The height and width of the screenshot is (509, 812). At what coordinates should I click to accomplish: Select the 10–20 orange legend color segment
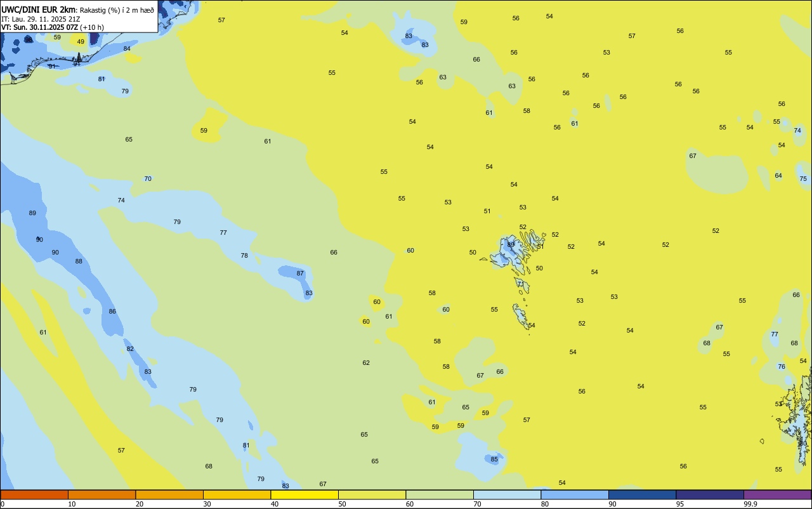[x=101, y=494]
